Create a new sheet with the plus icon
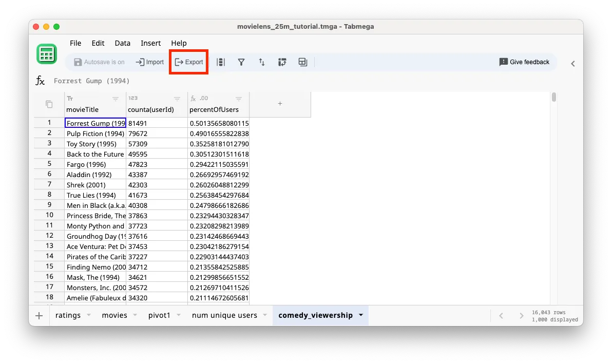Screen dimensions: 612x364 pyautogui.click(x=39, y=315)
